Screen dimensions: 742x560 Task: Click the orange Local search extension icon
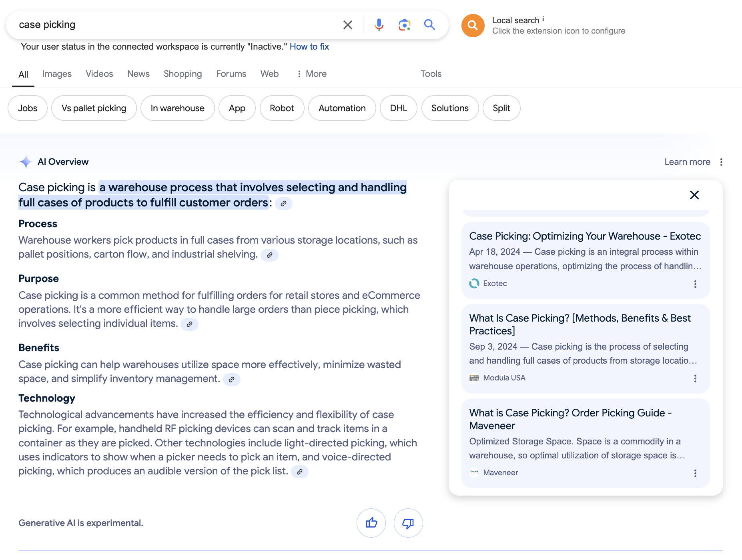(x=473, y=26)
